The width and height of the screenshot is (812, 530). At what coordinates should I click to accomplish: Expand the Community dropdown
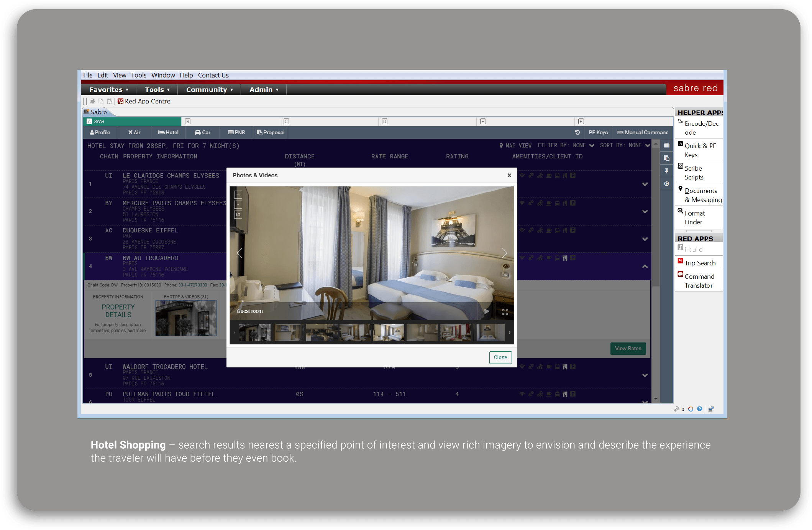[x=209, y=90]
